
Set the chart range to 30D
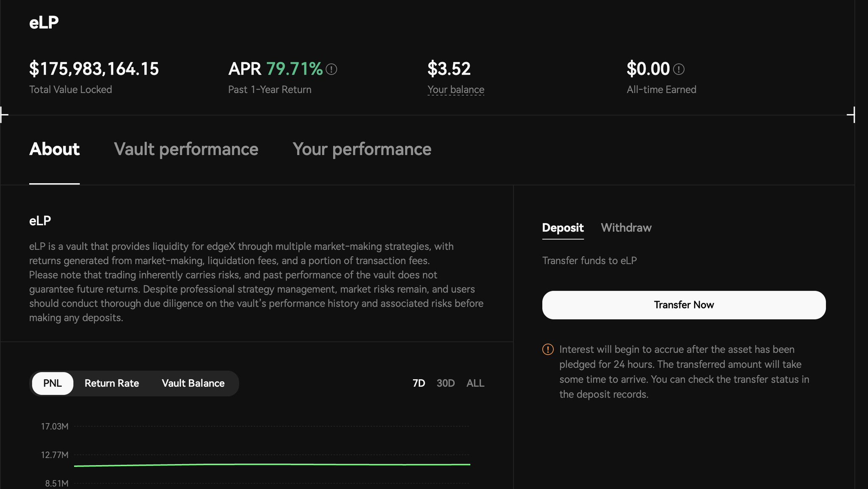click(x=445, y=383)
